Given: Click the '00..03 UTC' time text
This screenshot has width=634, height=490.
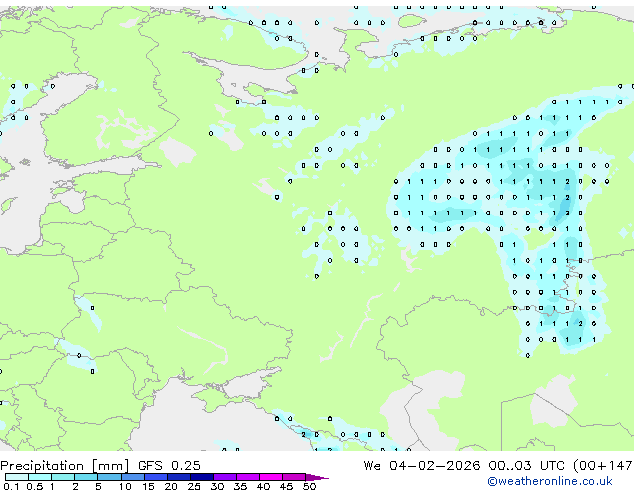Looking at the screenshot, I should pyautogui.click(x=526, y=466).
